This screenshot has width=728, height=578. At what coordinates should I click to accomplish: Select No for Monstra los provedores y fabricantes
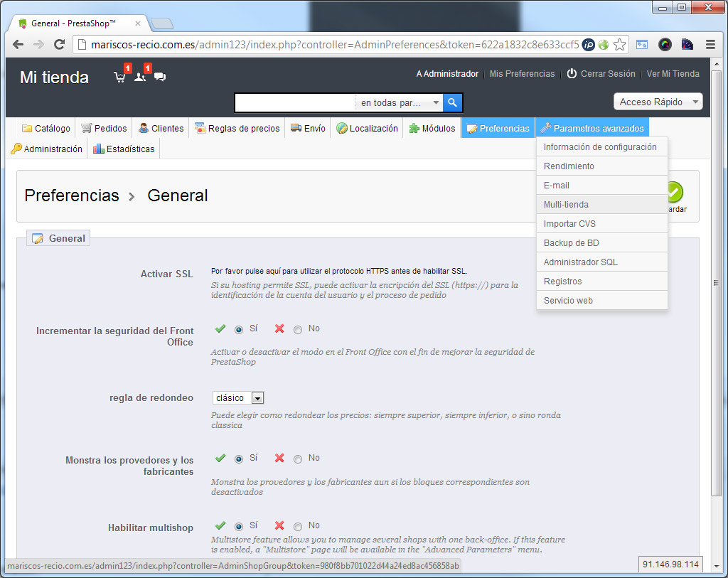point(298,459)
